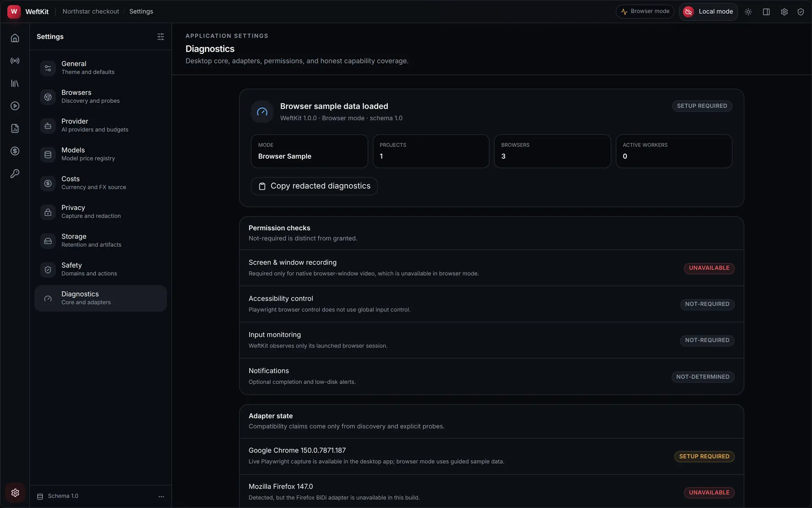Open Costs settings section

101,183
